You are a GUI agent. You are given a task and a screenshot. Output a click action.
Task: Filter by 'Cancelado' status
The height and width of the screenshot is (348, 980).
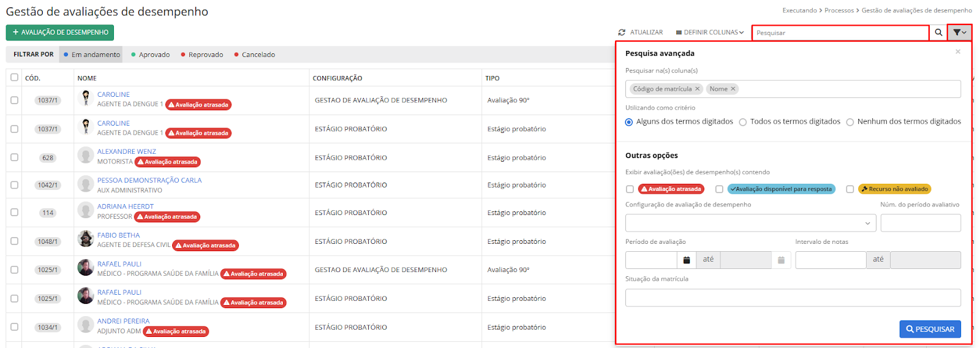tap(254, 55)
